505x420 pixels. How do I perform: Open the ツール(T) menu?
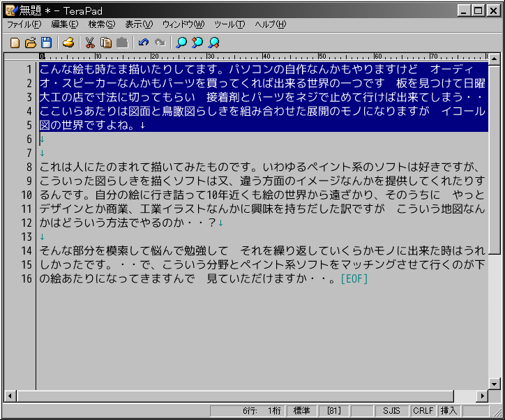(229, 24)
